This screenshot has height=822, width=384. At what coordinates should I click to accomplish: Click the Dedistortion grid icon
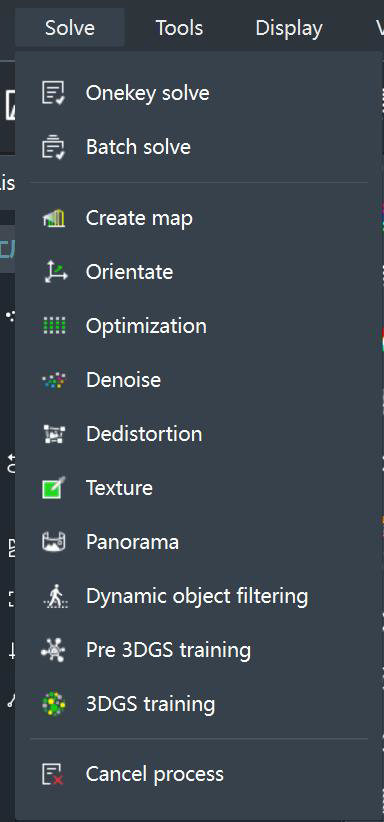54,434
